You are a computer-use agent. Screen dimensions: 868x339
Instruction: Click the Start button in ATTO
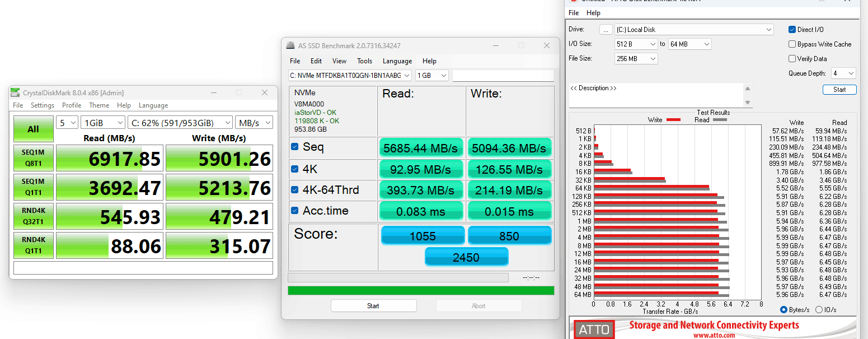(x=839, y=90)
